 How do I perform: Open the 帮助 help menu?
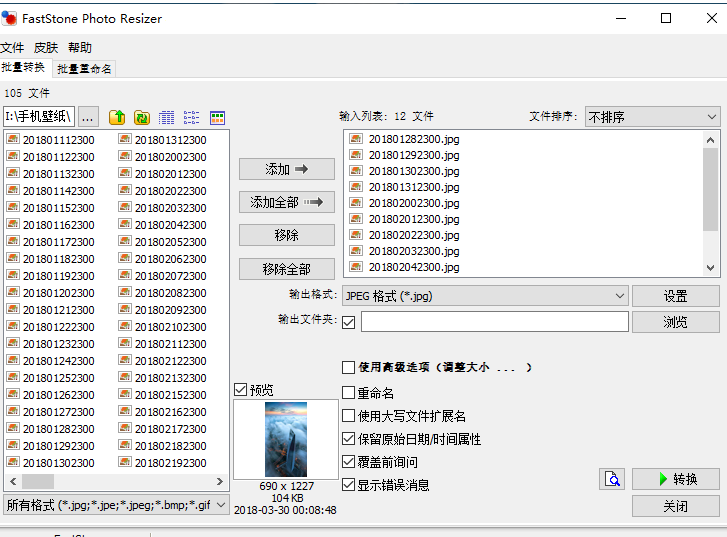tap(80, 48)
